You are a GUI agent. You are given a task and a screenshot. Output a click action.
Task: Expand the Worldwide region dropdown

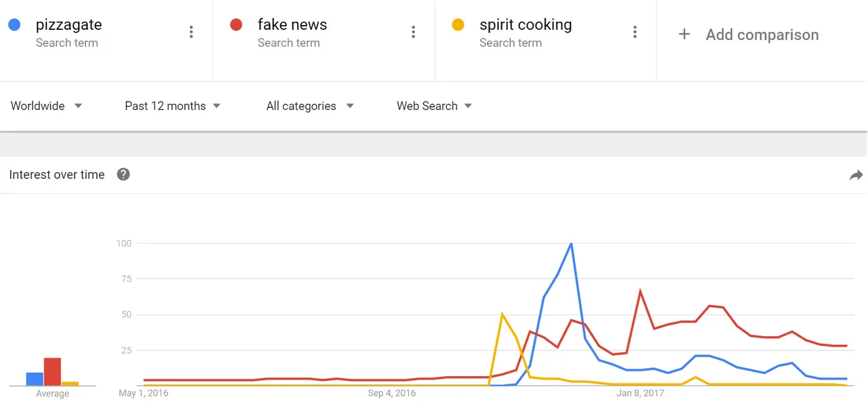coord(47,106)
